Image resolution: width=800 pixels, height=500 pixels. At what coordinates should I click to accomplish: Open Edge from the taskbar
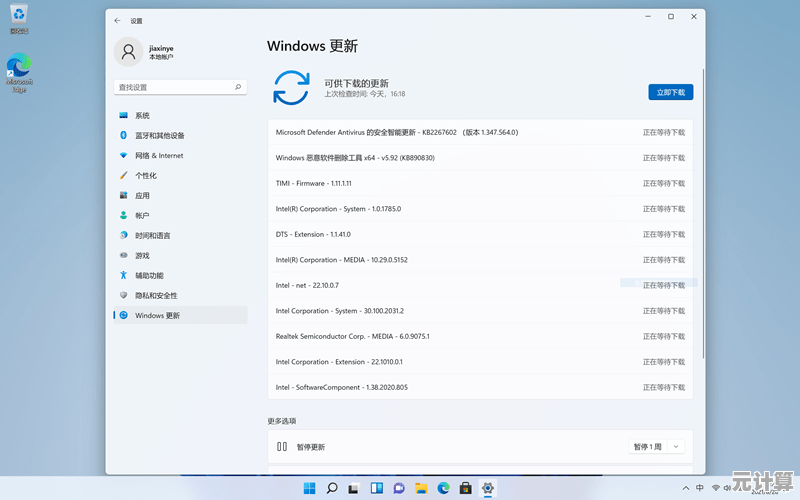click(x=443, y=488)
